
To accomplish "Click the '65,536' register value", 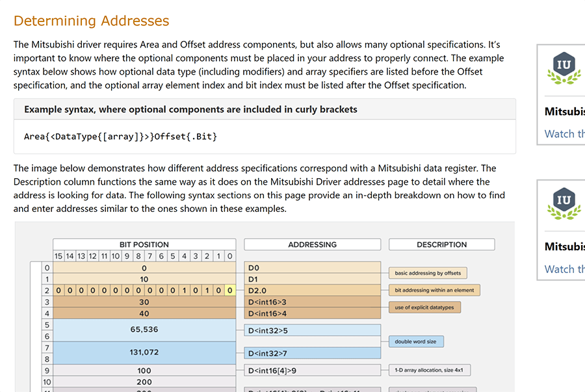I will click(144, 330).
